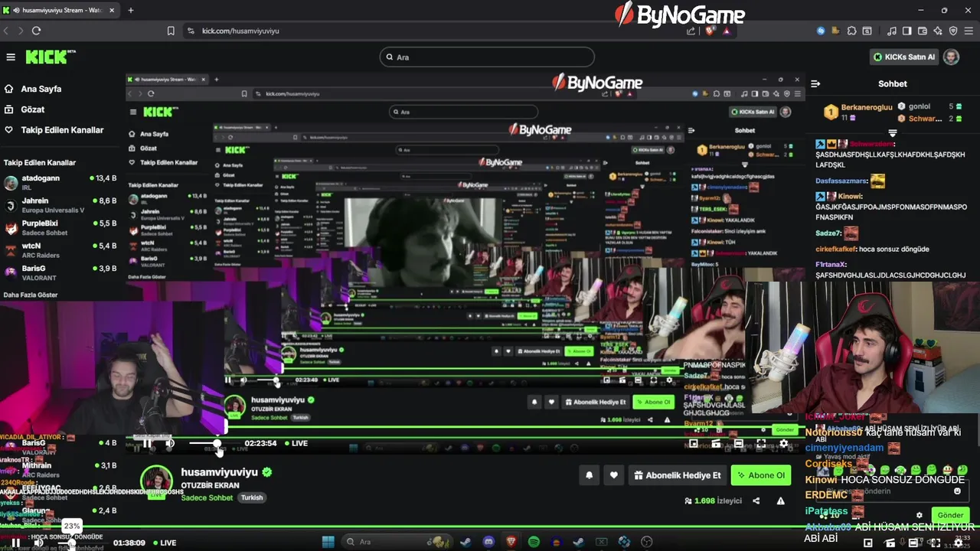Send the chat message with the outer Gönder button

(x=950, y=515)
